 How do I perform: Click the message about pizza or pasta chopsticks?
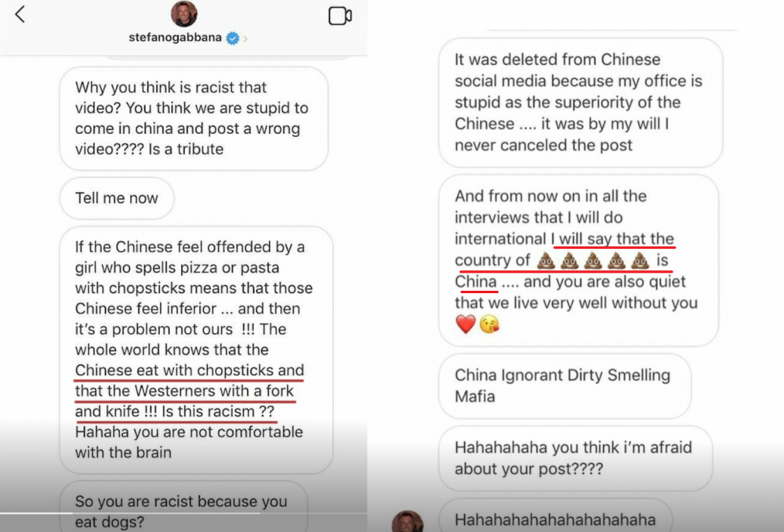point(196,349)
